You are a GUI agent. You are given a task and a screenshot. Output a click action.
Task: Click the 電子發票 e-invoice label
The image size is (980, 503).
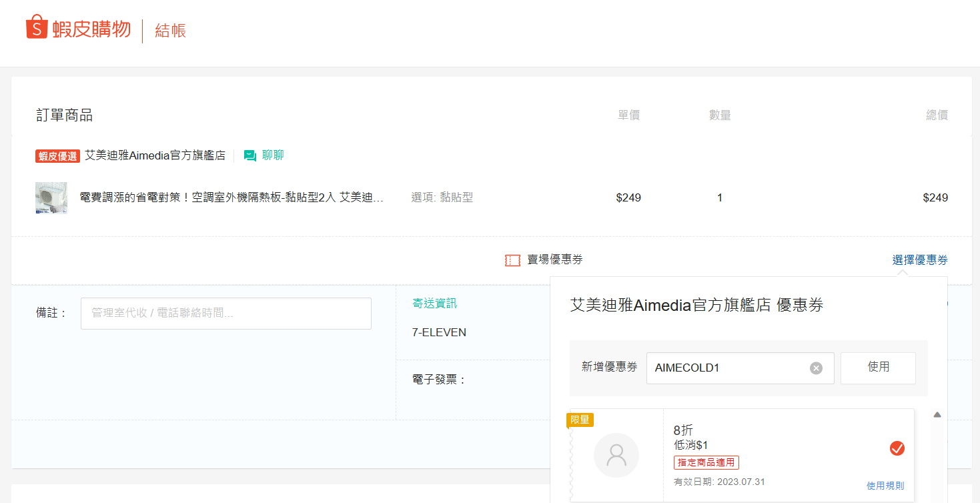(439, 380)
